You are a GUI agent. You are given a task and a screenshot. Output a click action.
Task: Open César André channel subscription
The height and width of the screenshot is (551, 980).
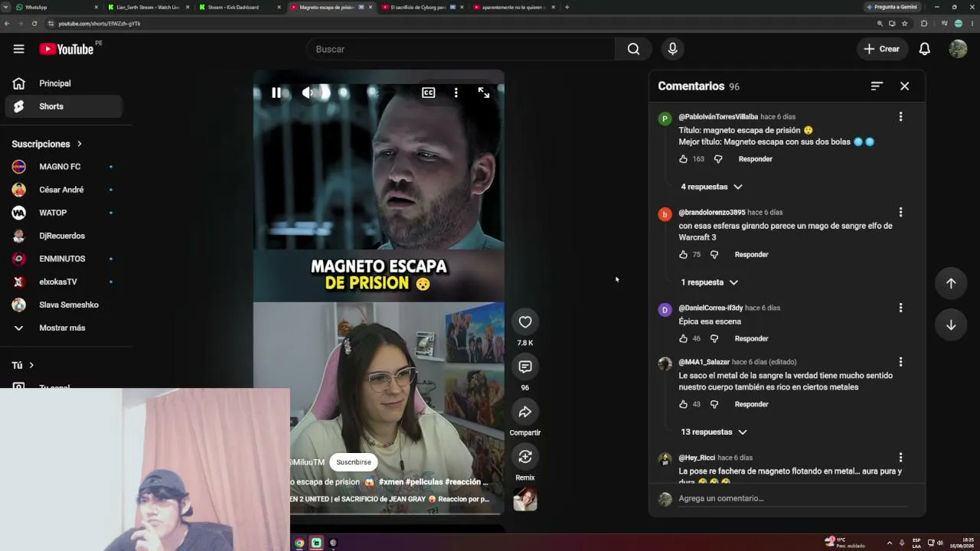tap(64, 190)
